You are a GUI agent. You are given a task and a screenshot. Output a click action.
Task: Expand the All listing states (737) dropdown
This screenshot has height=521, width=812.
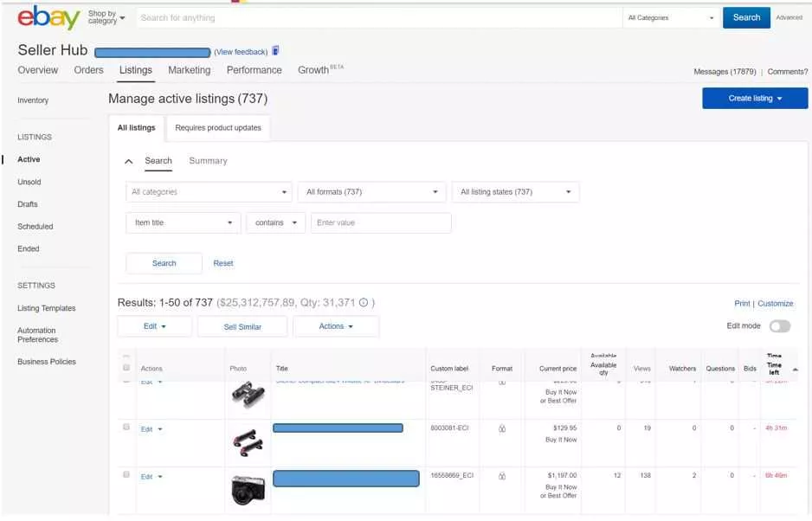(x=515, y=192)
